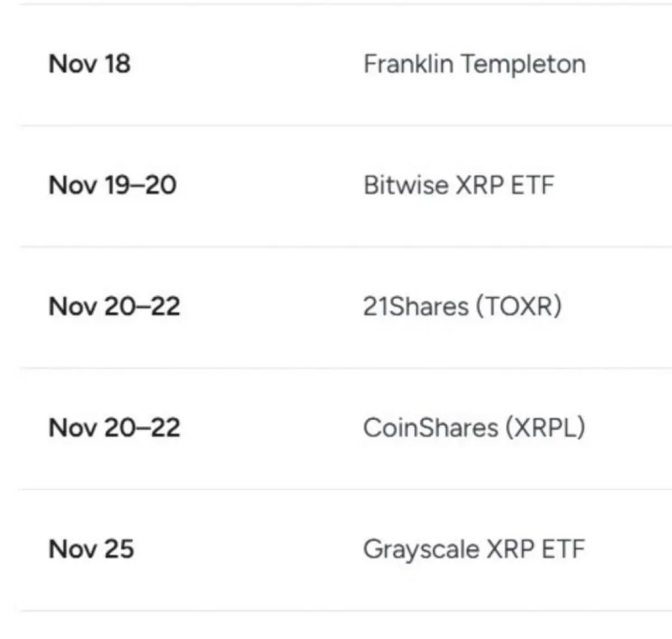Click divider line below Franklin Templeton row
672x639 pixels.
coord(346,125)
